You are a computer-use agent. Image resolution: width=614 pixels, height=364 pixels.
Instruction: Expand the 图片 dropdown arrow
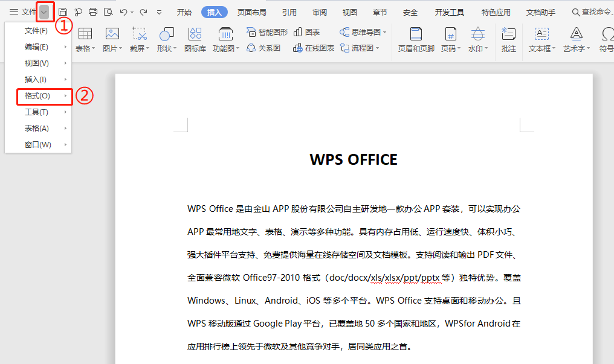coord(120,48)
